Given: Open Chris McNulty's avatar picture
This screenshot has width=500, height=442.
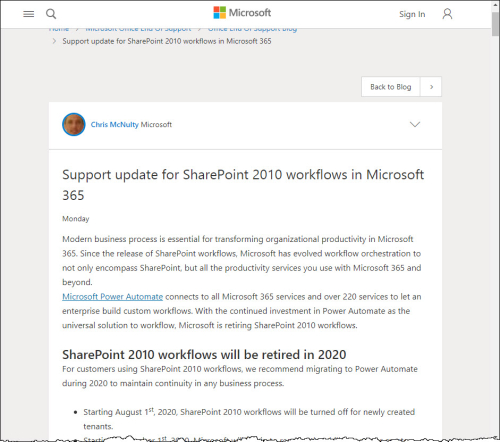Looking at the screenshot, I should tap(74, 124).
